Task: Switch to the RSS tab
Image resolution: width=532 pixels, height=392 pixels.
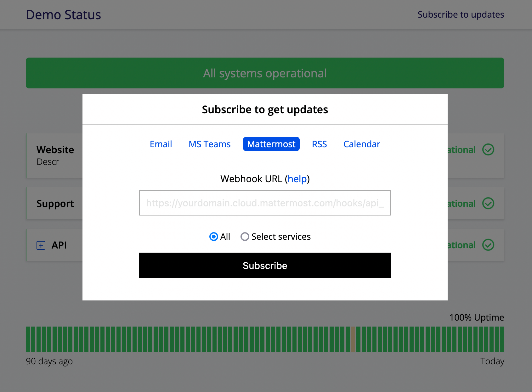Action: (320, 144)
